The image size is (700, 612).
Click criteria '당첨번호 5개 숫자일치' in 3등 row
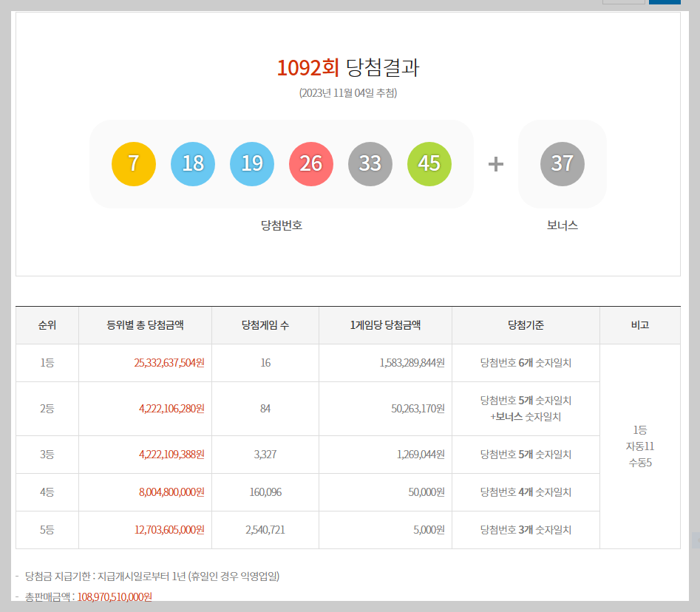point(526,455)
